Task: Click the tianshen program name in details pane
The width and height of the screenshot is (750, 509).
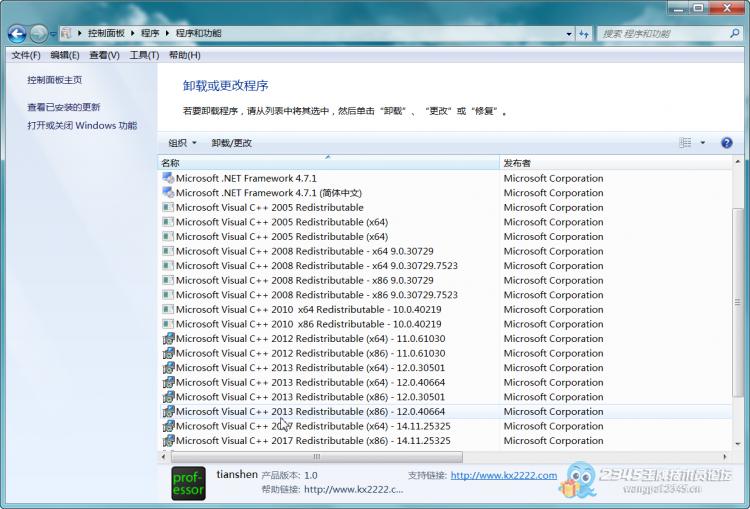Action: point(237,474)
